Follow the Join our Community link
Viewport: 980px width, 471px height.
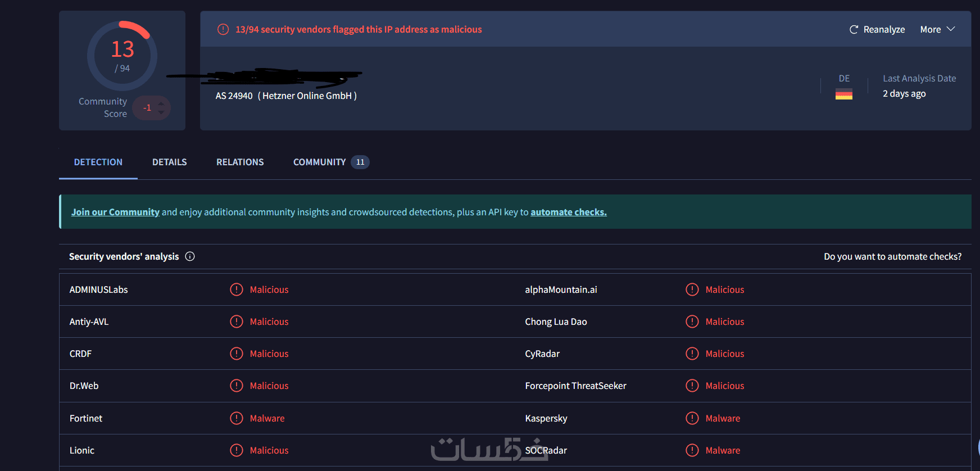[x=115, y=212]
